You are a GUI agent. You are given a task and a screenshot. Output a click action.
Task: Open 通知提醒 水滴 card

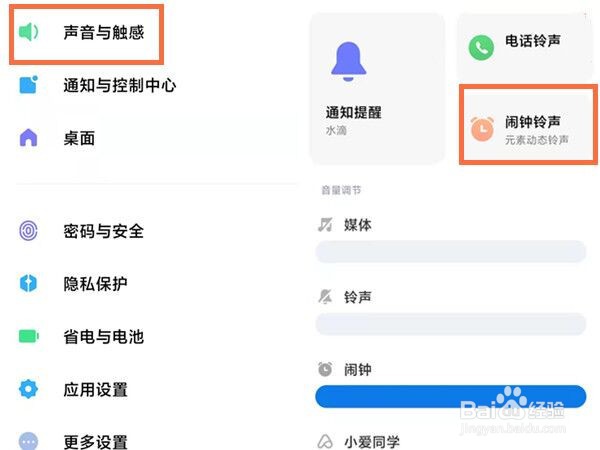click(x=377, y=88)
